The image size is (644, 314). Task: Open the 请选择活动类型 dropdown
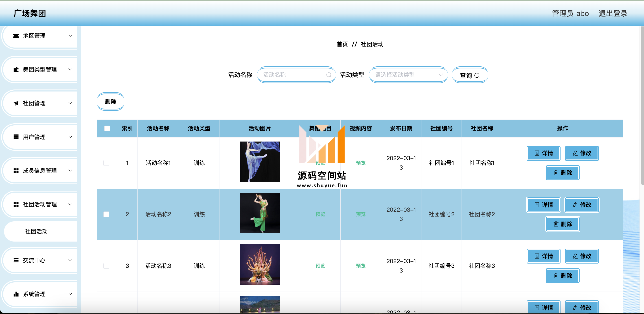click(408, 75)
